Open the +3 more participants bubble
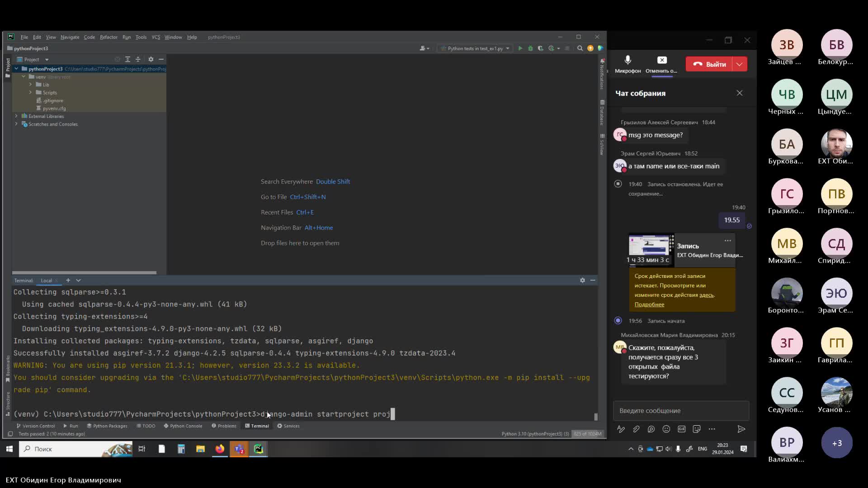The height and width of the screenshot is (488, 868). pos(837,443)
